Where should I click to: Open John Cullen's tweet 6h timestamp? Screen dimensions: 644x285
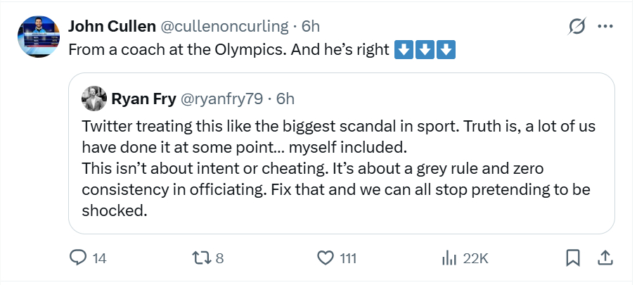tap(311, 26)
